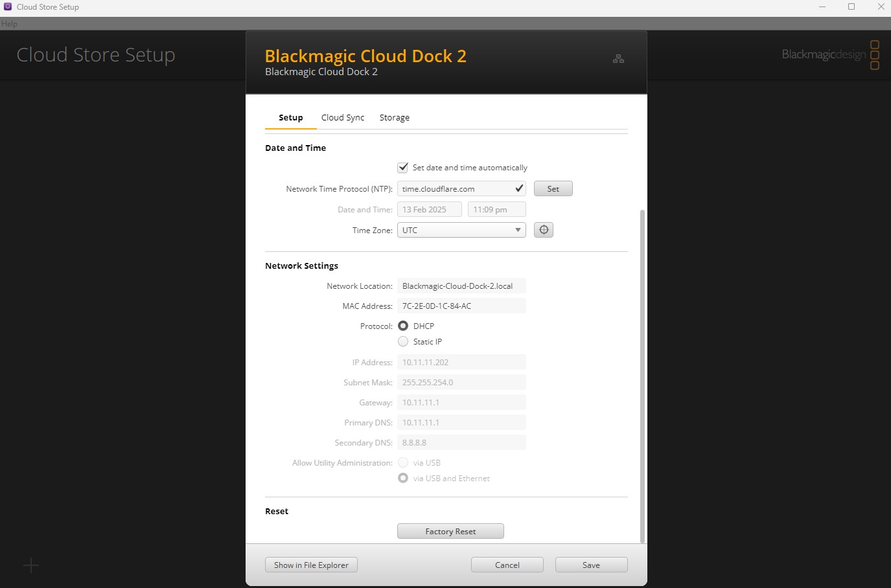Click the Blackmagicdesign logo
891x588 pixels.
pos(830,54)
